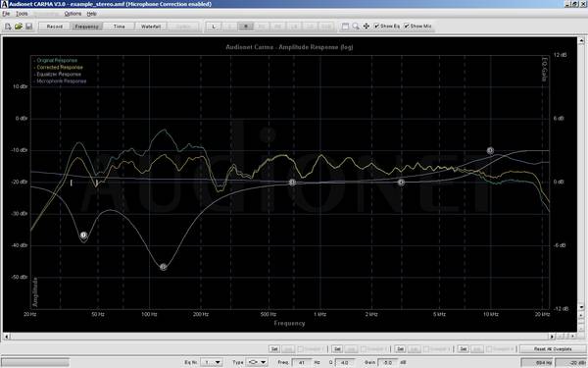Open the Options menu
The image size is (588, 368).
click(x=73, y=14)
